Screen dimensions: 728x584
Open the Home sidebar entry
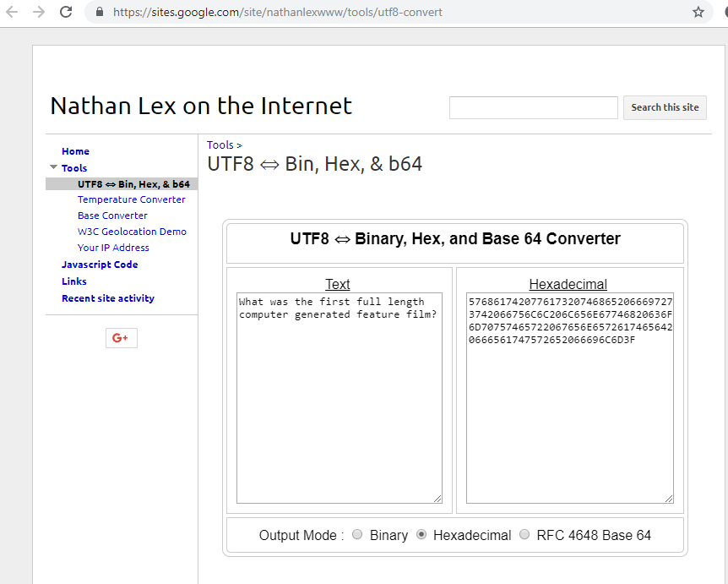[75, 151]
